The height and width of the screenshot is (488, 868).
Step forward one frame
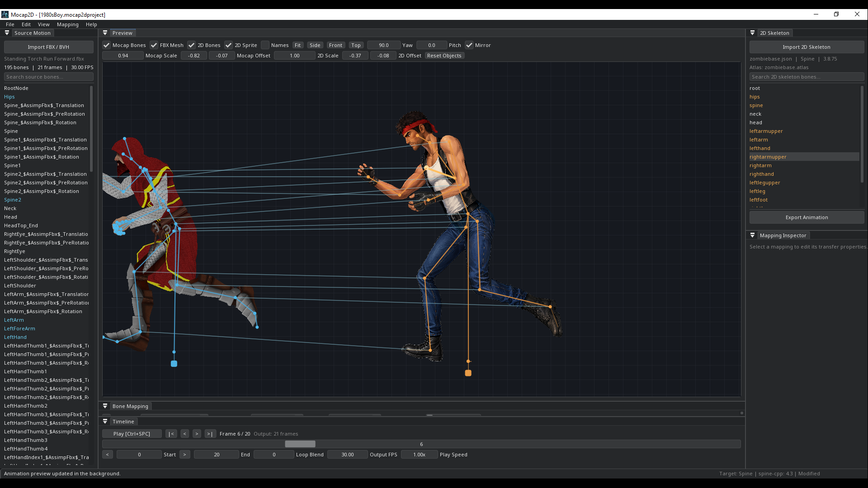pos(197,434)
